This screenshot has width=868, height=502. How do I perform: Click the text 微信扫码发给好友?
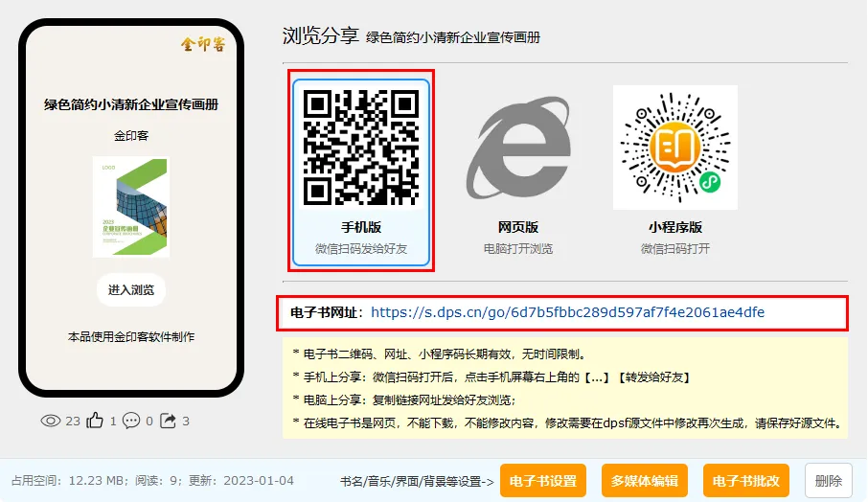pyautogui.click(x=361, y=249)
